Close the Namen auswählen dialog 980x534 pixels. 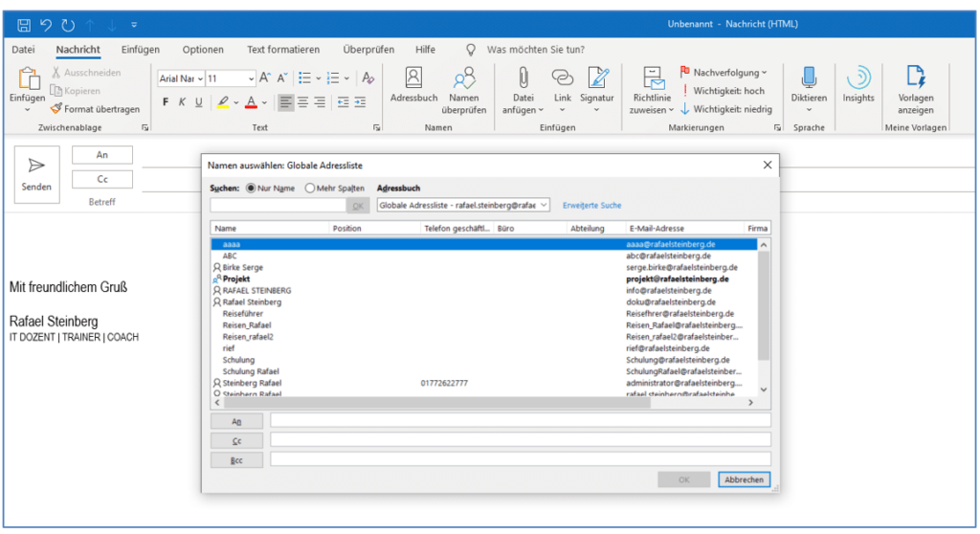pyautogui.click(x=767, y=165)
